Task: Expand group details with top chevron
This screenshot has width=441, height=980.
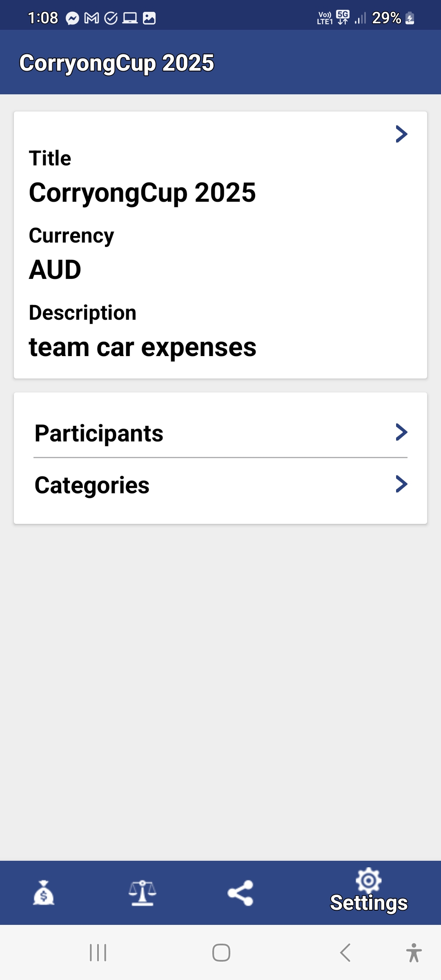Action: coord(401,134)
